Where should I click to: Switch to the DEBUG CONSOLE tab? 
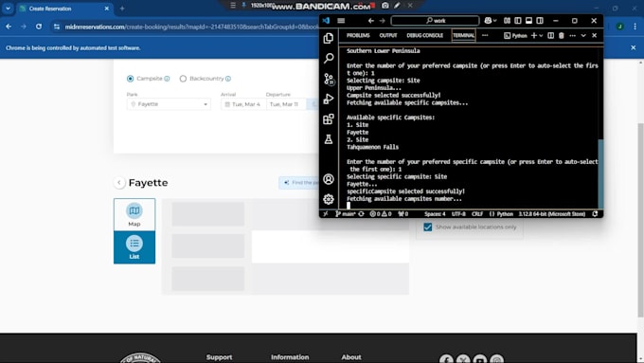[424, 36]
